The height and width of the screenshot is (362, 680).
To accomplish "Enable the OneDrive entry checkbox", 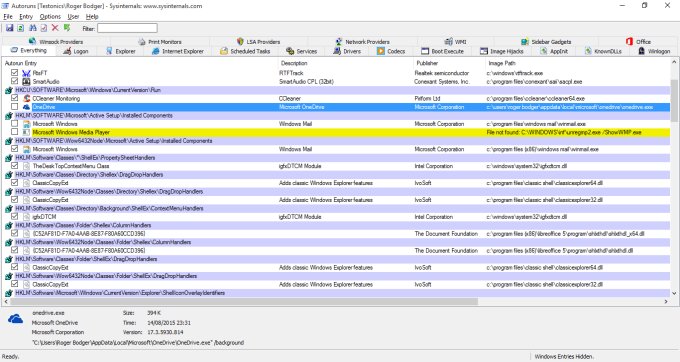I will click(x=14, y=107).
